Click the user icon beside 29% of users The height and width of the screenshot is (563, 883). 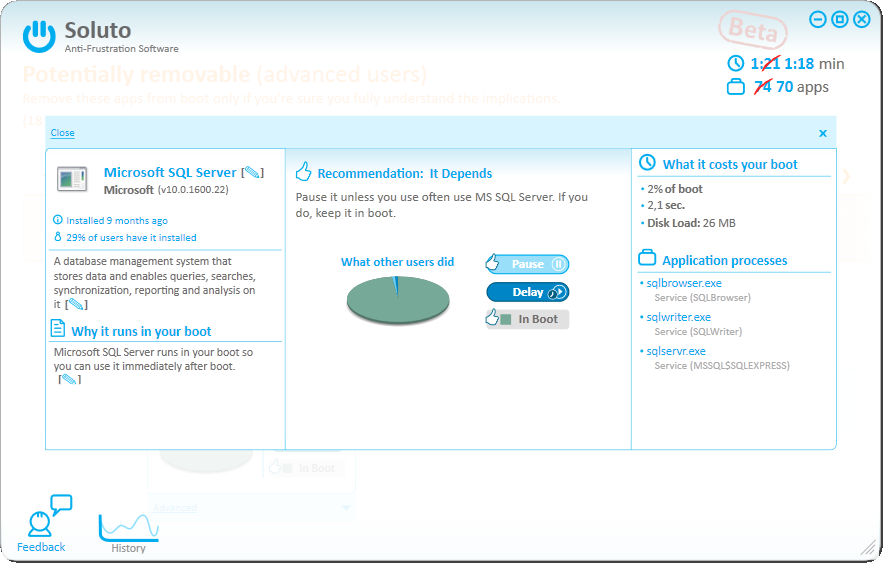(57, 237)
